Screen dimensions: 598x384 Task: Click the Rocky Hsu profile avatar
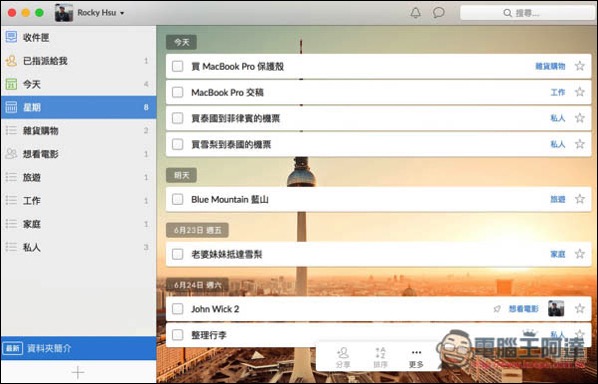pos(64,13)
